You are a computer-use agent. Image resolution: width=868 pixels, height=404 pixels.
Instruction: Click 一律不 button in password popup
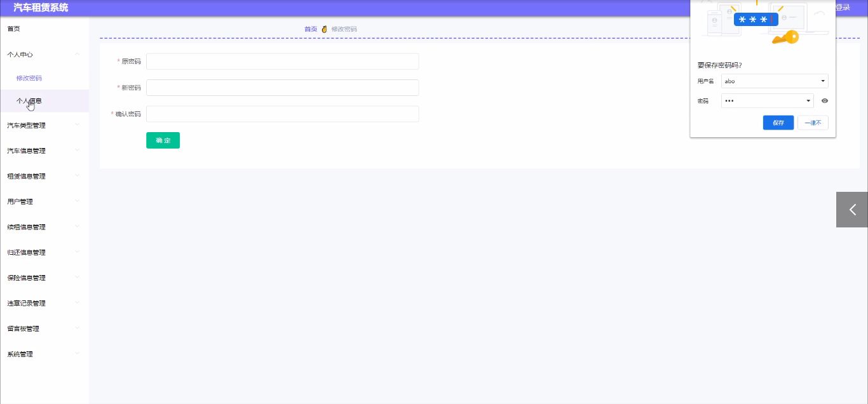tap(813, 123)
